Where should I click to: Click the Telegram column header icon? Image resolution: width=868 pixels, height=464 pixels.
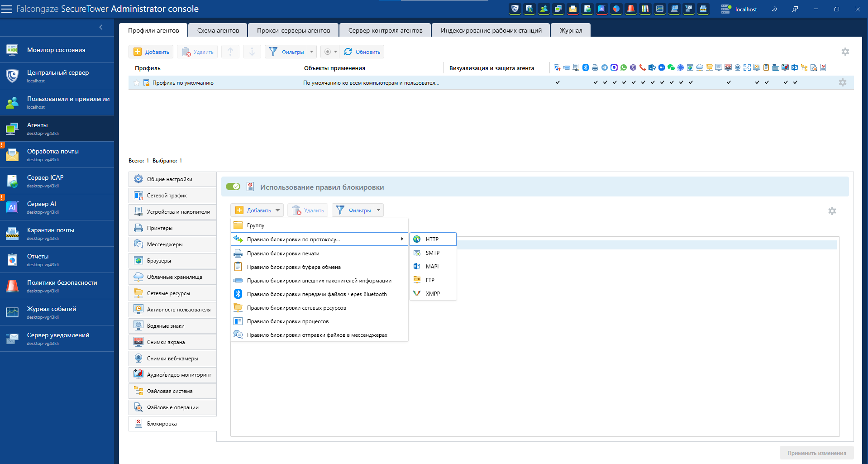coord(605,67)
